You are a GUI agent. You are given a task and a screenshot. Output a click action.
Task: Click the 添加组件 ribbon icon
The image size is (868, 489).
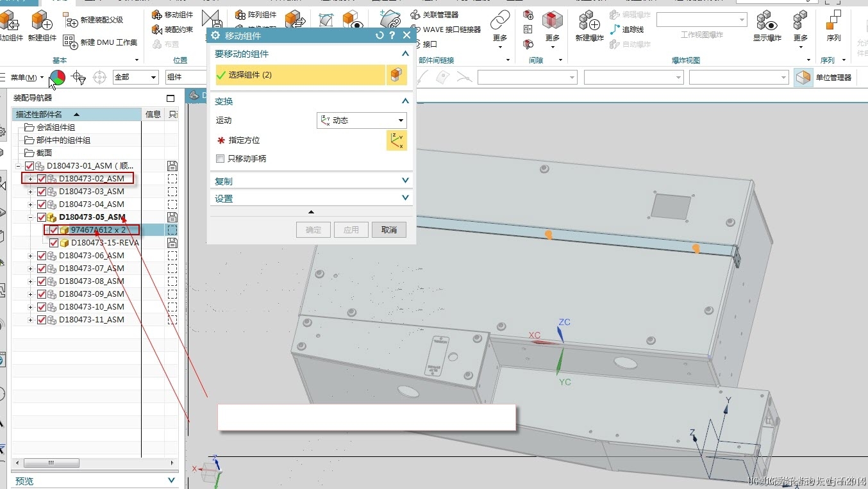(x=8, y=22)
